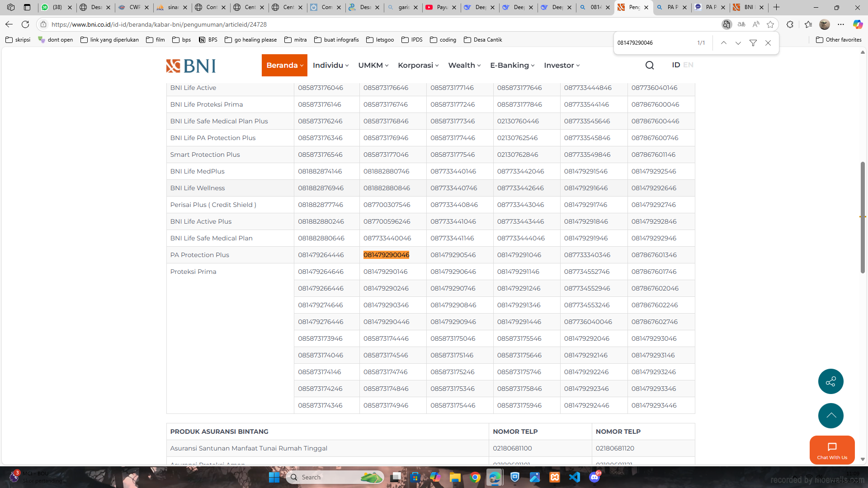Image resolution: width=868 pixels, height=488 pixels.
Task: Open the Chat With Us widget
Action: point(832,450)
